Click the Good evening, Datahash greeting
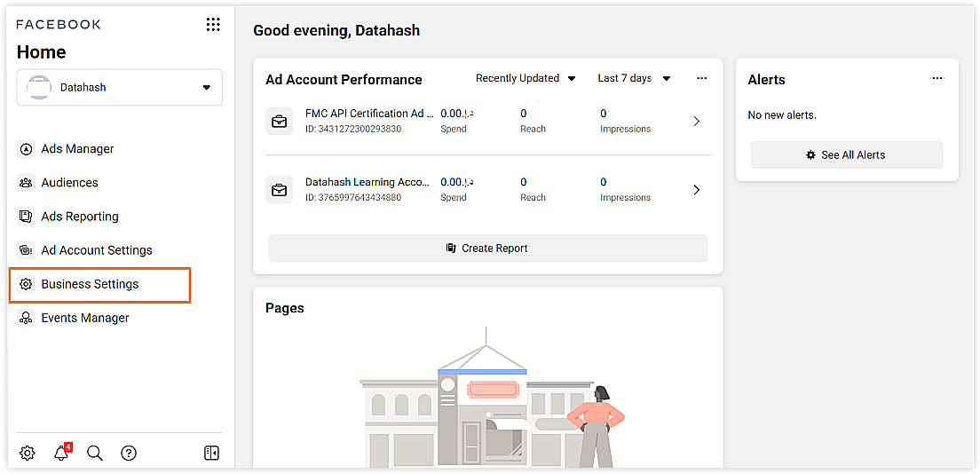Screen dimensions: 980x474 pyautogui.click(x=336, y=30)
